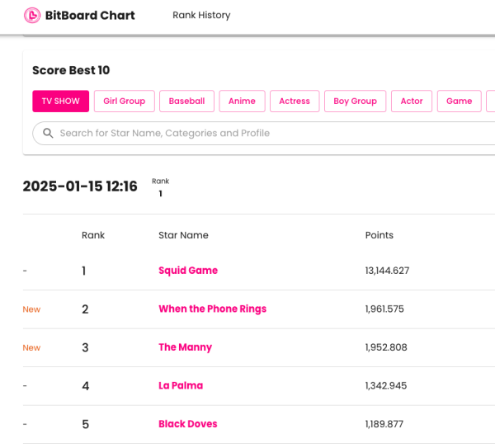The width and height of the screenshot is (495, 448).
Task: Click the Star Name column header
Action: point(183,235)
